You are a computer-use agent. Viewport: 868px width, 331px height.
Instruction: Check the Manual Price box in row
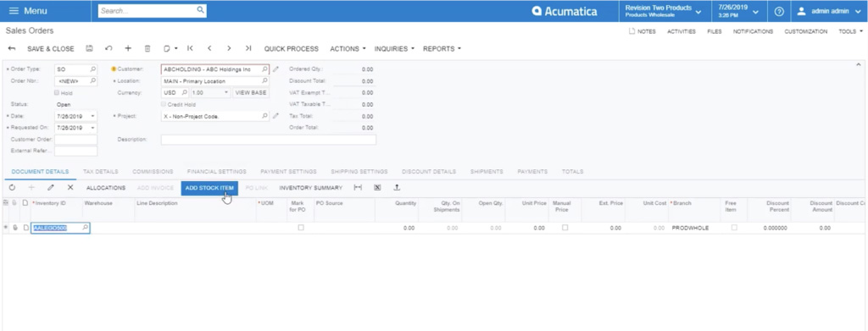(x=565, y=228)
